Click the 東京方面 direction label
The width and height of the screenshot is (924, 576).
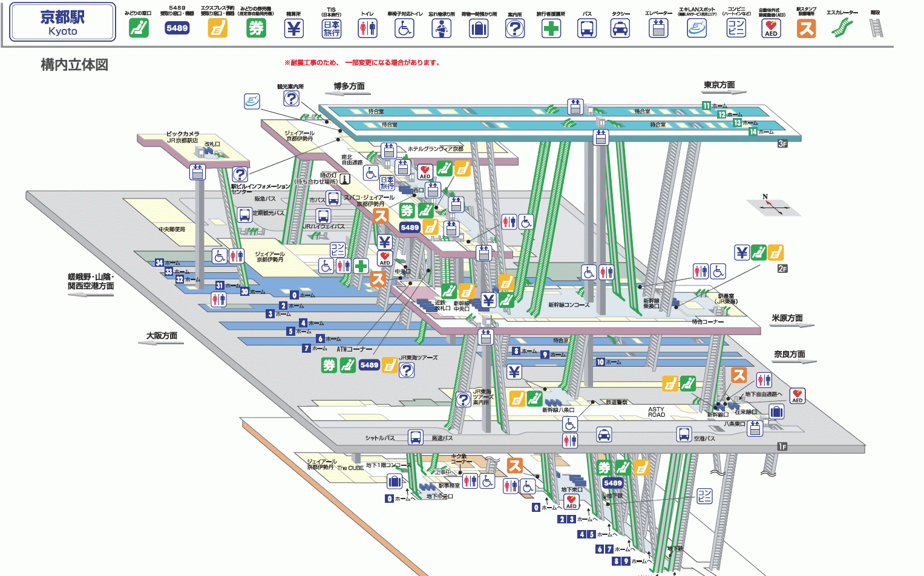[719, 85]
